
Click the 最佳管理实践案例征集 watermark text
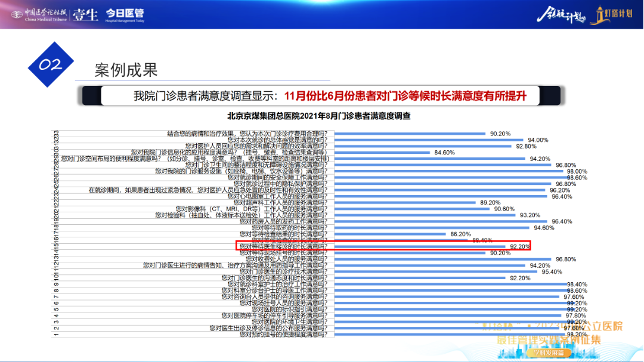pyautogui.click(x=549, y=341)
